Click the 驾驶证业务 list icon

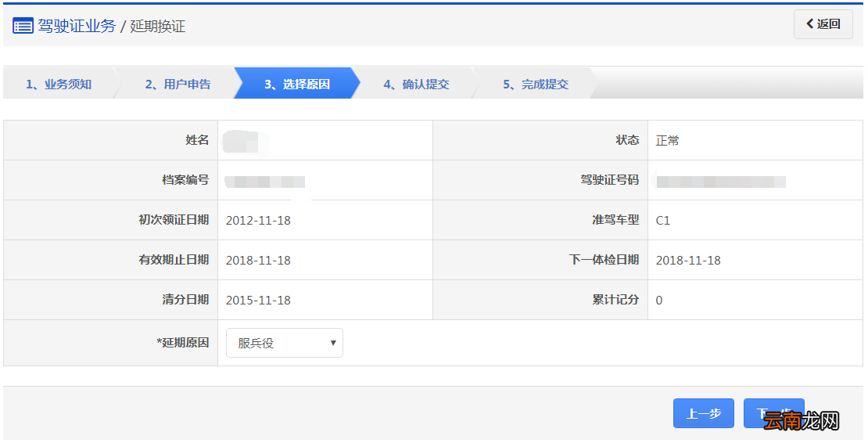pos(23,26)
